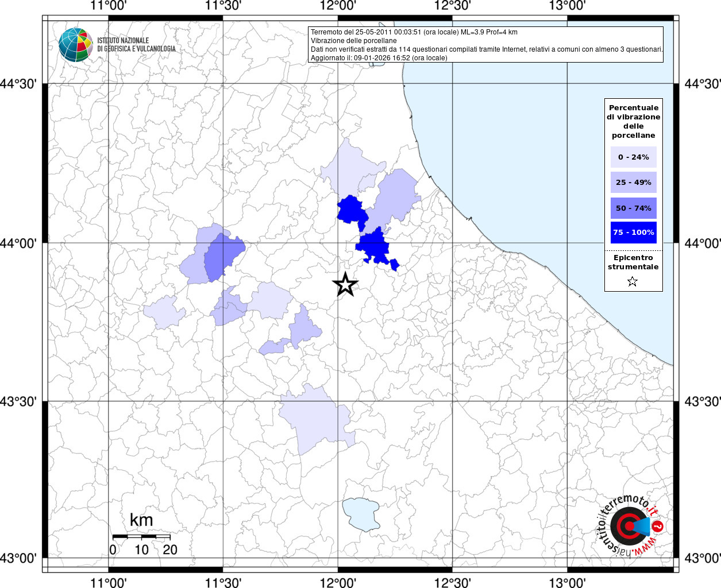Click the Istituto Nazionale di Geofisica e Vulcanologia text
This screenshot has width=721, height=588.
[x=136, y=45]
